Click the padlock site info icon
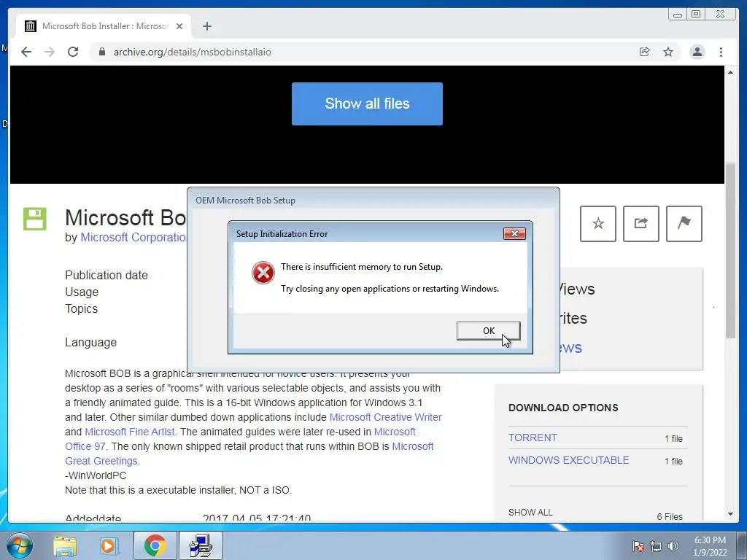Screen dimensions: 747x560 [x=102, y=52]
